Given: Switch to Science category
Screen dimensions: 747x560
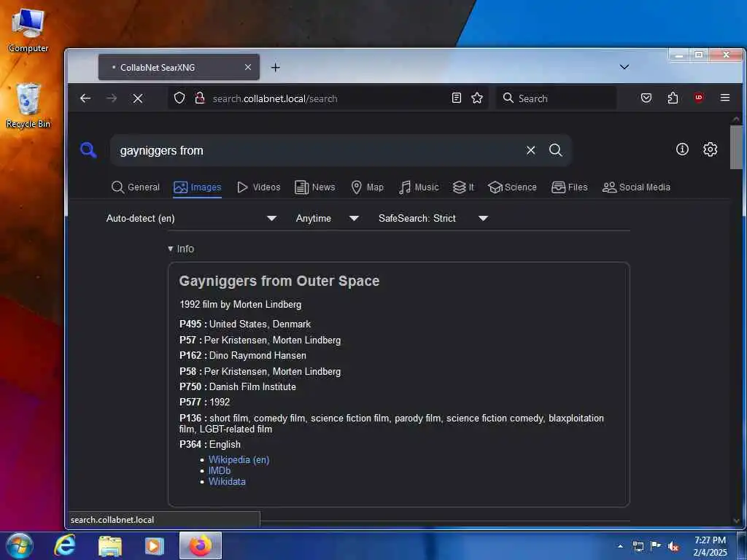Looking at the screenshot, I should (x=513, y=187).
